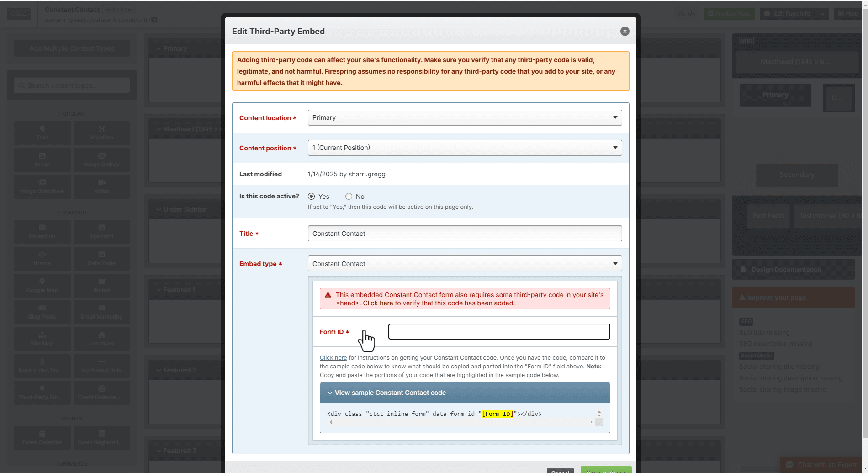Choose the Iframe content type
Viewport: 868px width, 473px height.
[42, 259]
